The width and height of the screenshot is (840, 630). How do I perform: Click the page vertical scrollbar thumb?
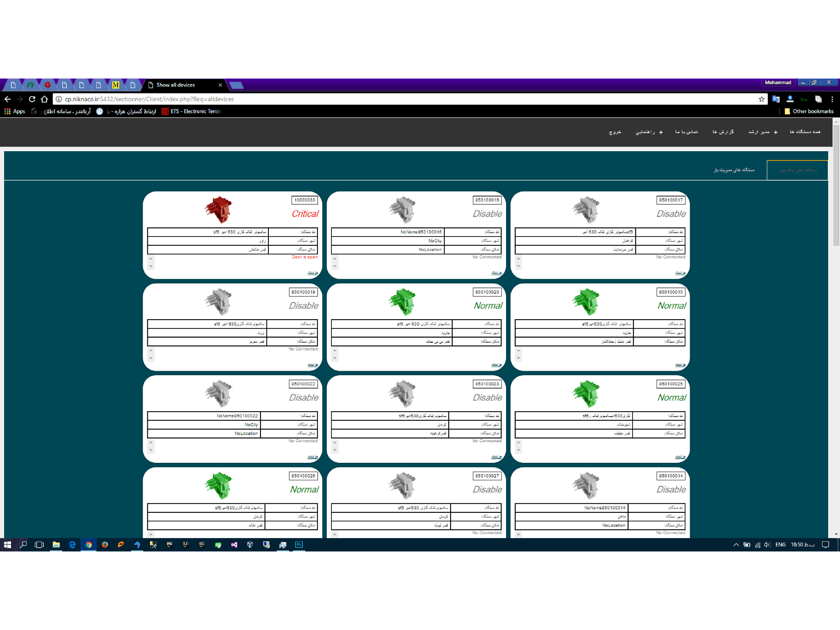pyautogui.click(x=836, y=185)
